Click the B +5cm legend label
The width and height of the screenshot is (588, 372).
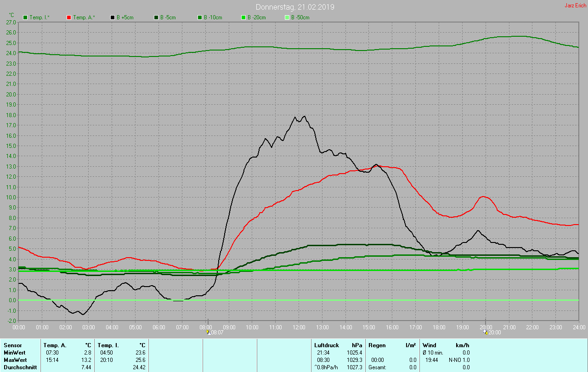124,17
